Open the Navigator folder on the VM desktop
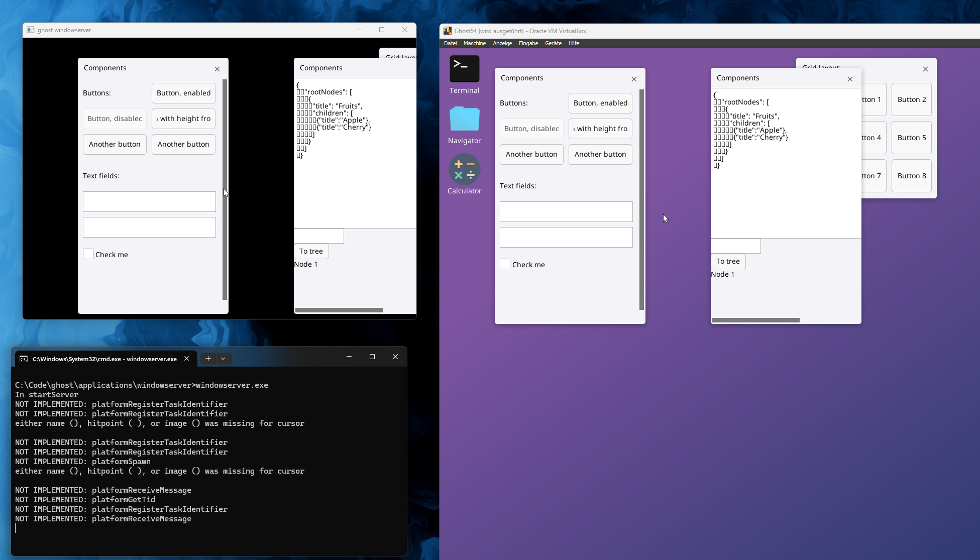The image size is (980, 560). click(464, 119)
